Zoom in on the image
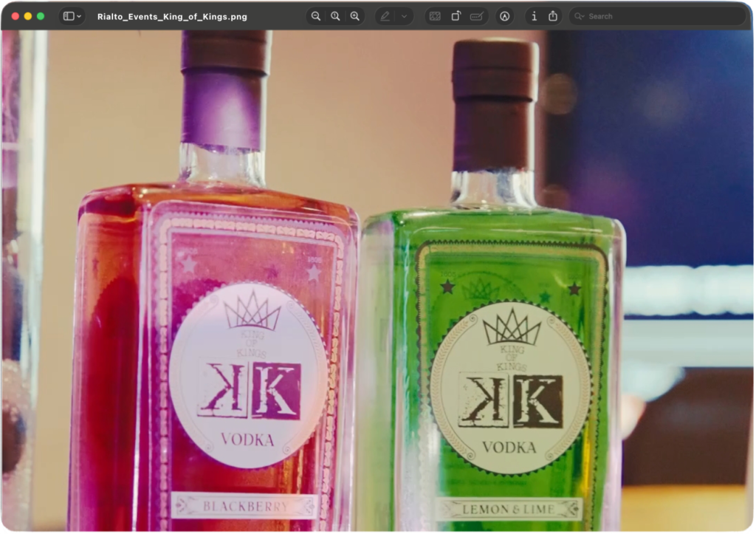Viewport: 756px width, 534px height. tap(355, 16)
